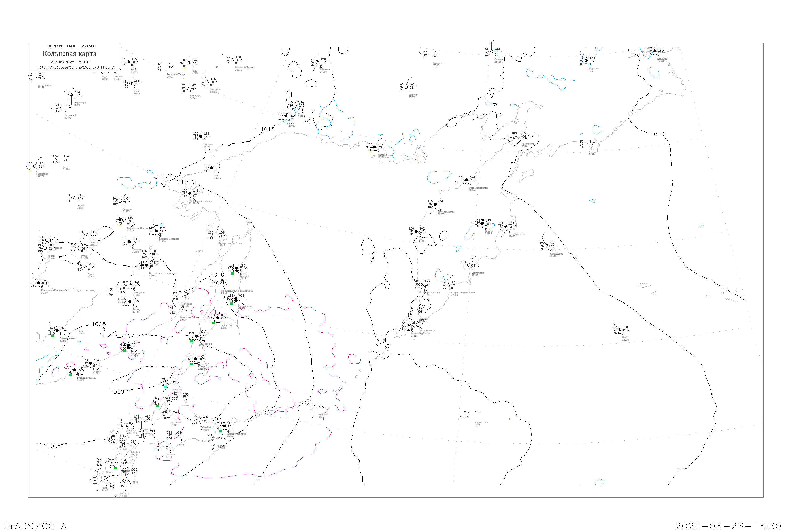Click the meteocenter.net/circ/UHPP.png URL text
The width and height of the screenshot is (798, 532).
click(x=75, y=67)
